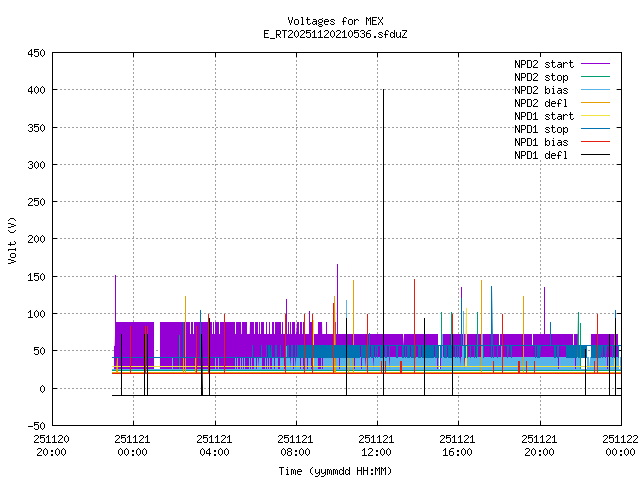Screen dimensions: 640x480
Task: Click the NPD2 start legend label
Action: (x=544, y=64)
